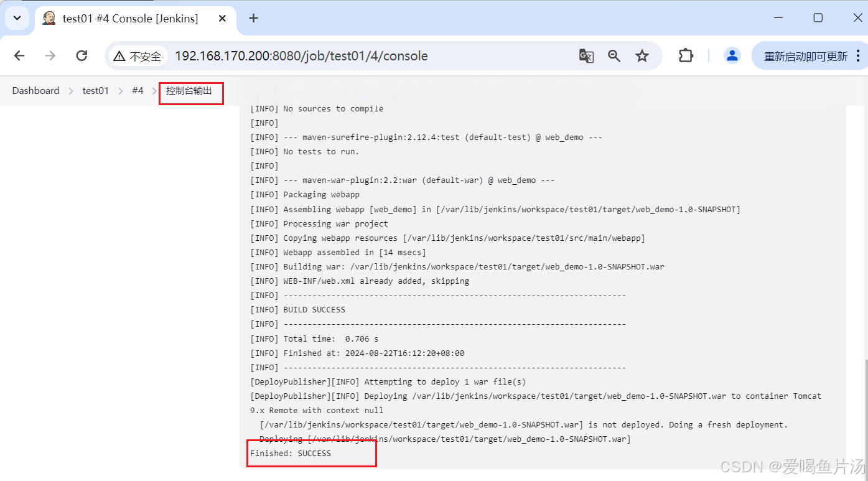The image size is (868, 481).
Task: Click the maven-war-plugin log line
Action: click(x=402, y=180)
